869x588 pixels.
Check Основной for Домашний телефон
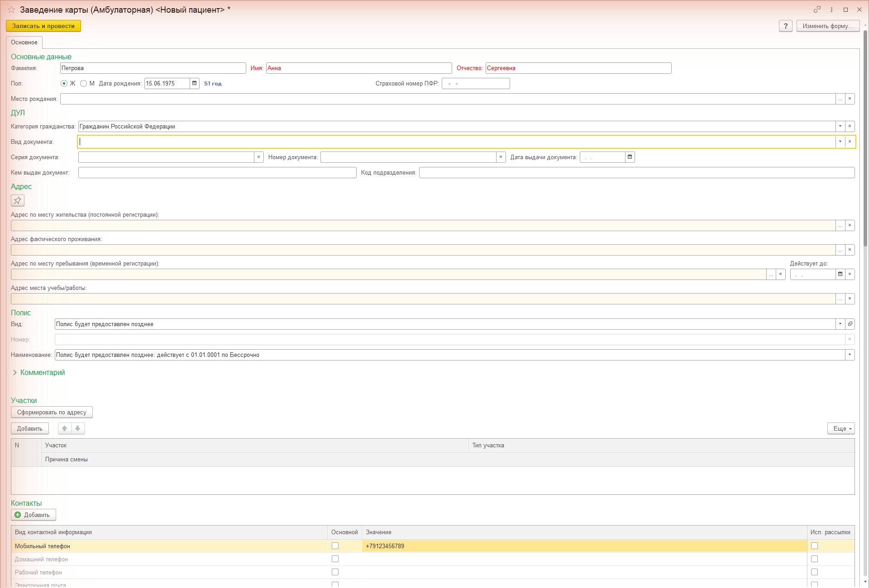[335, 559]
